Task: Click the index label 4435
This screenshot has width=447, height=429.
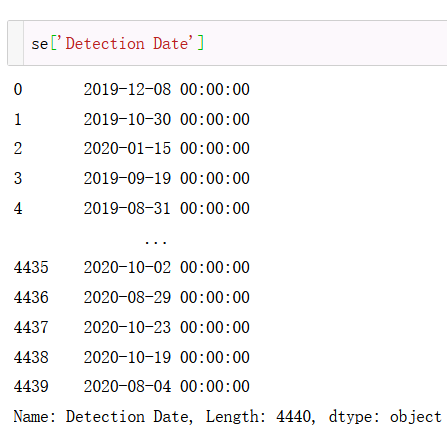Action: [x=31, y=267]
